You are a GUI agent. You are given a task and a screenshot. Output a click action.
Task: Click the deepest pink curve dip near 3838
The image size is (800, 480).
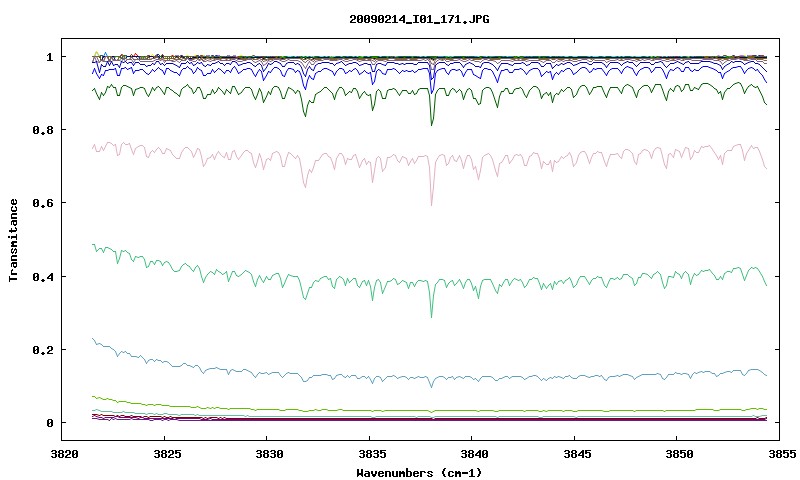pos(432,203)
